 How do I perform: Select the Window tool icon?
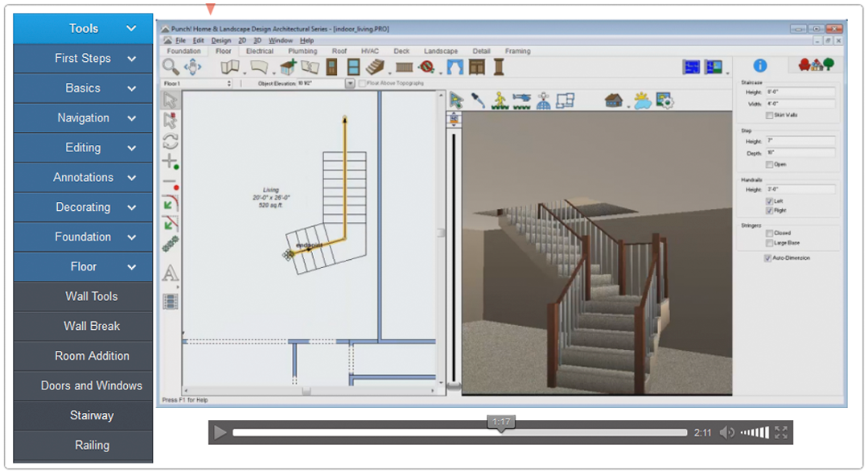pyautogui.click(x=353, y=67)
